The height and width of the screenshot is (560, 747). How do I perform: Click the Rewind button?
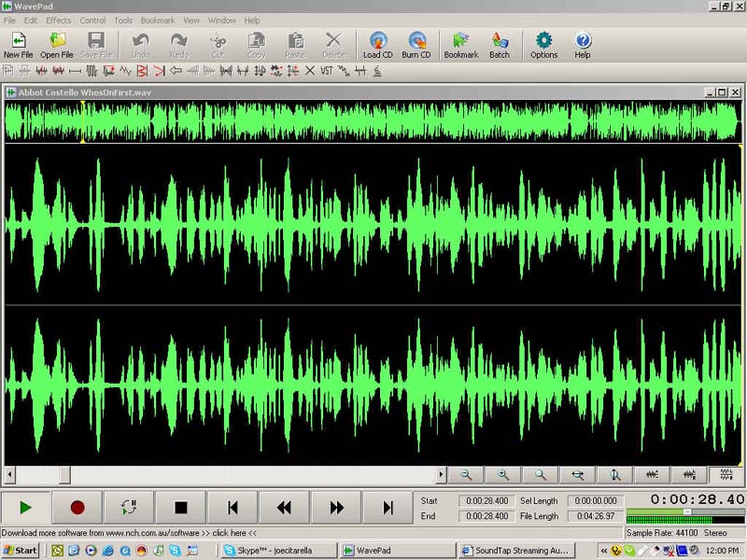pos(285,508)
